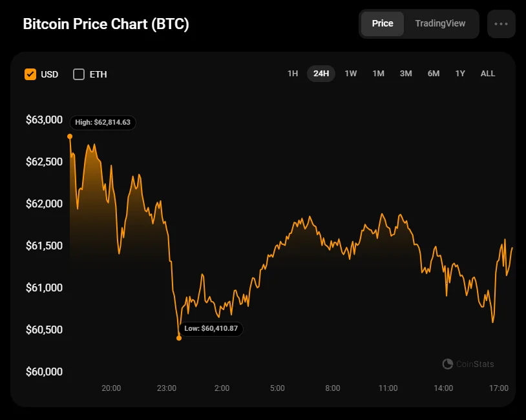Select the 6M time range
The image size is (526, 420).
pyautogui.click(x=434, y=74)
